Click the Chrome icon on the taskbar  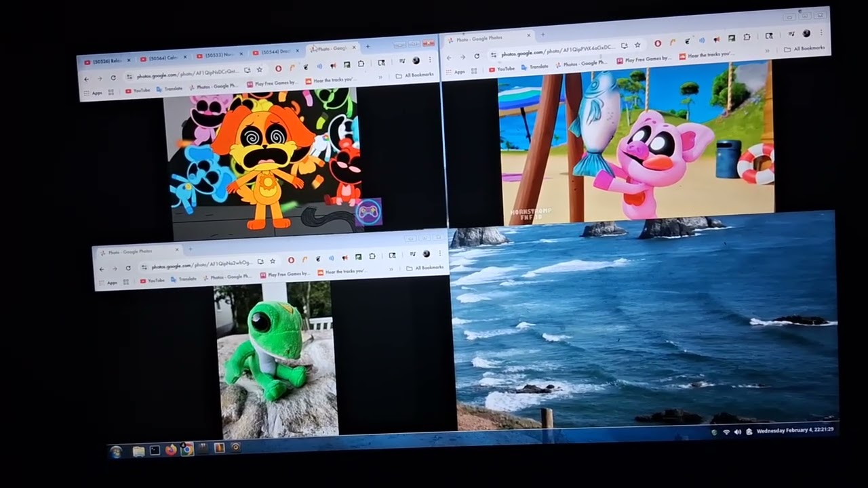tap(186, 449)
